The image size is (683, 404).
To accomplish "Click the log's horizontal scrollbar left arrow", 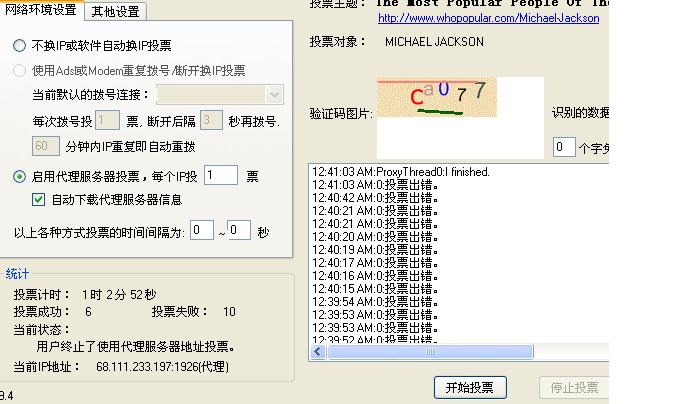I will pyautogui.click(x=319, y=352).
